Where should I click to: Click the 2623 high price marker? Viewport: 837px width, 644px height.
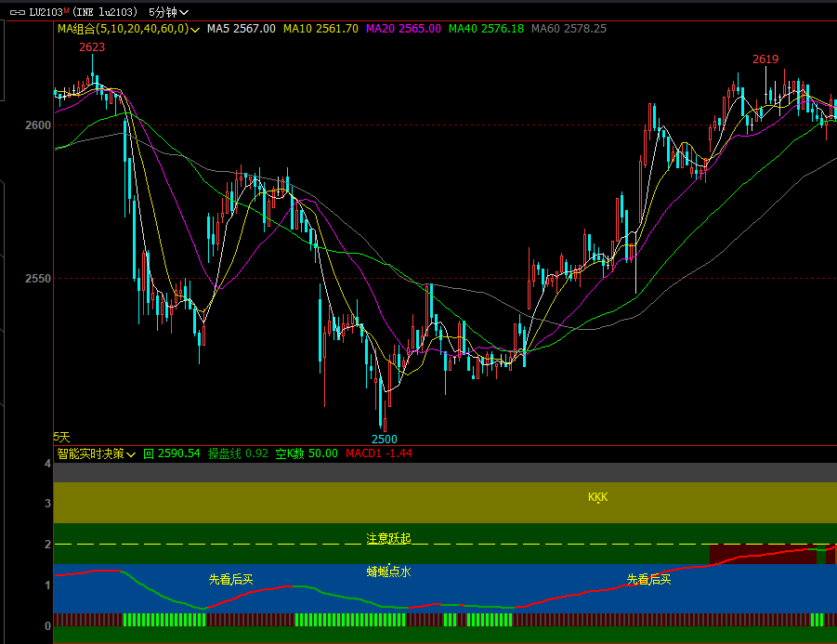(92, 47)
